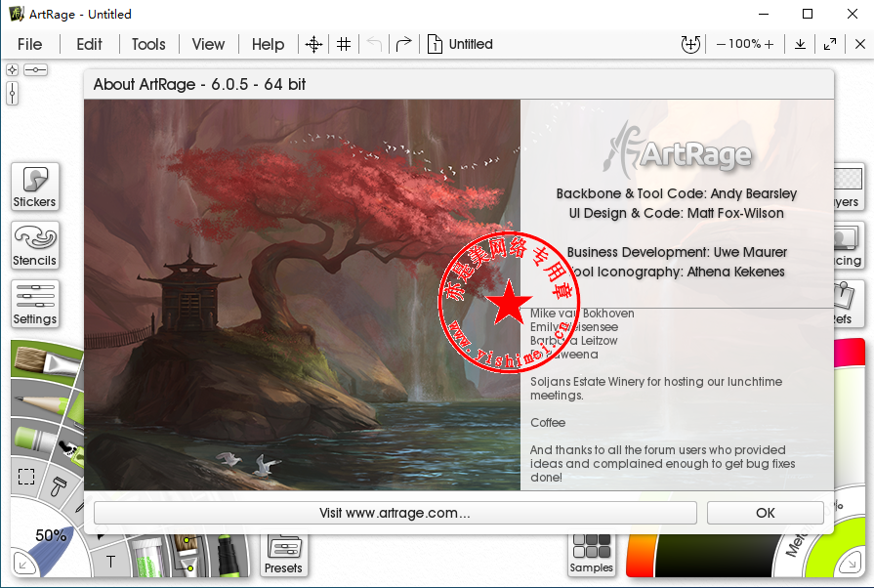Click the Metallic indicator on the color picker
Screen dimensions: 874x588
tap(796, 544)
